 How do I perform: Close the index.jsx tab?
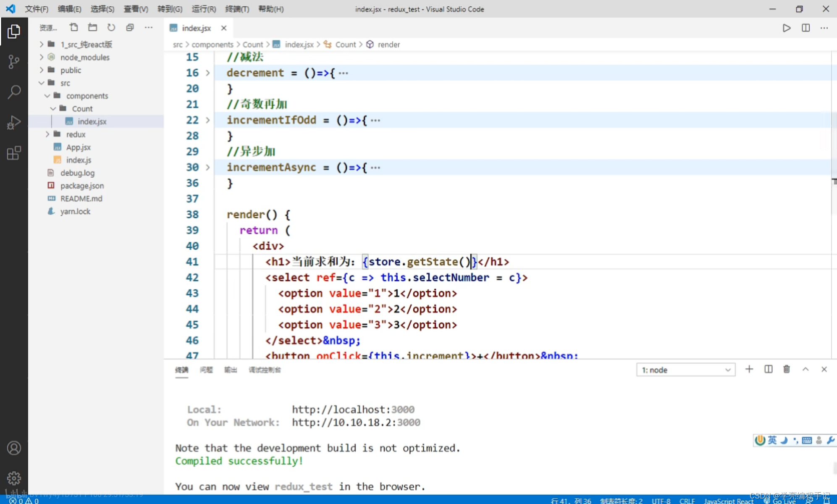[224, 28]
